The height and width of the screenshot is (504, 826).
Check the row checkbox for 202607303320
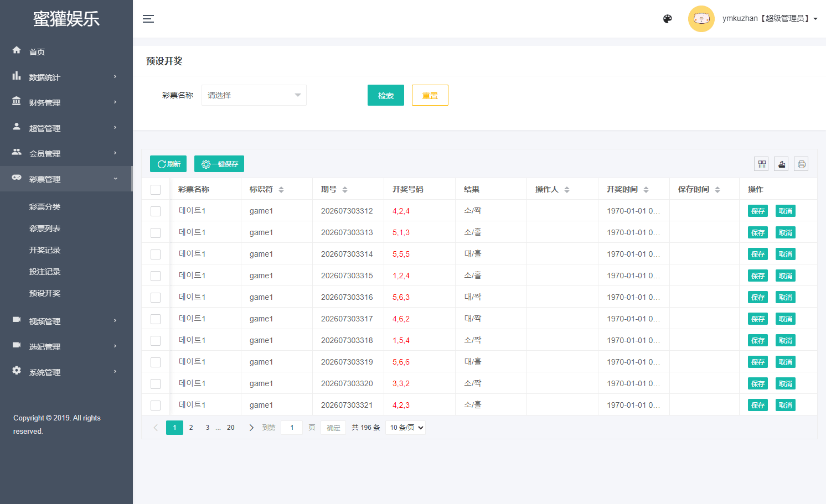(156, 384)
